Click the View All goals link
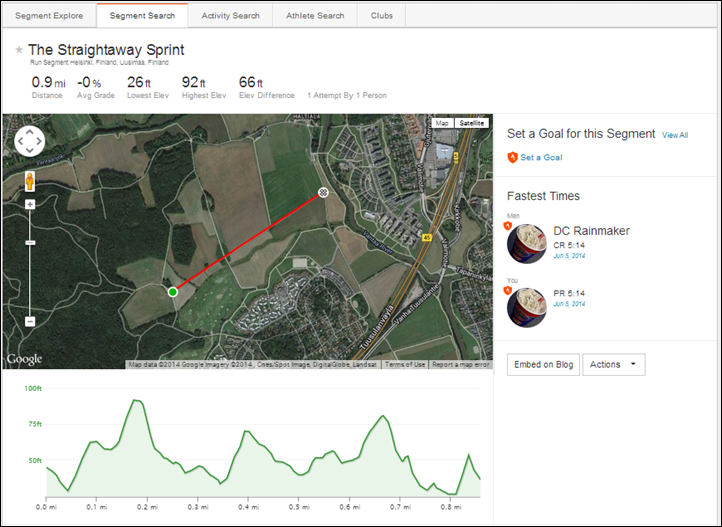This screenshot has width=722, height=527. [675, 135]
